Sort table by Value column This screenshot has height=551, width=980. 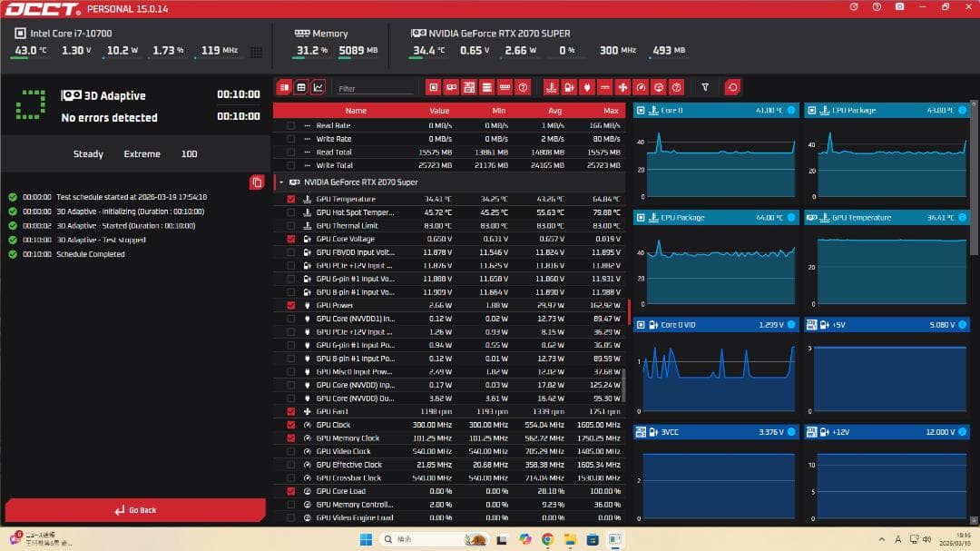click(439, 111)
